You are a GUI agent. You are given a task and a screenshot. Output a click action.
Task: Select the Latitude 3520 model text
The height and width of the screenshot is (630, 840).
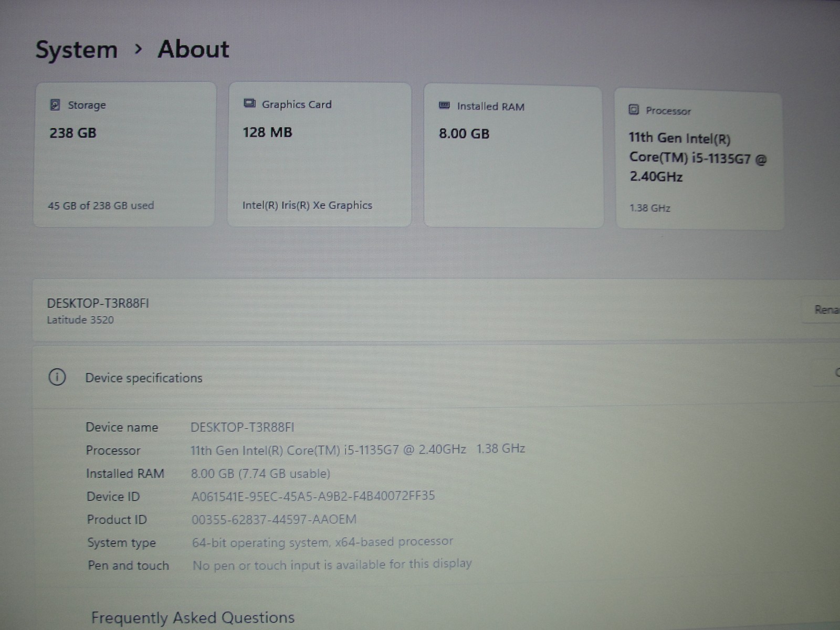click(80, 320)
